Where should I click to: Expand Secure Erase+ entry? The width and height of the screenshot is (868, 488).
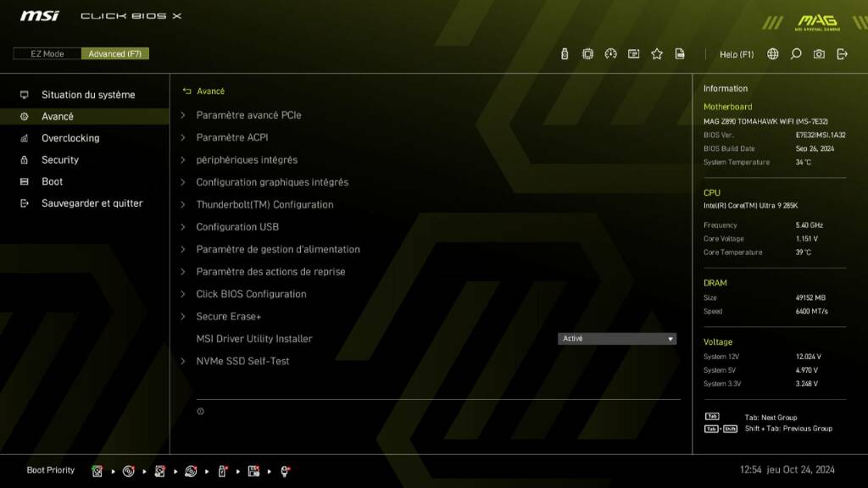click(x=229, y=317)
